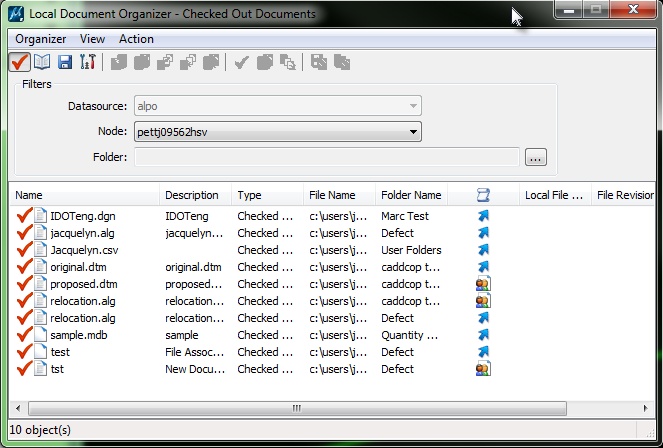Click the grayed-out checkmark toolbar icon
The height and width of the screenshot is (448, 663).
click(x=241, y=63)
